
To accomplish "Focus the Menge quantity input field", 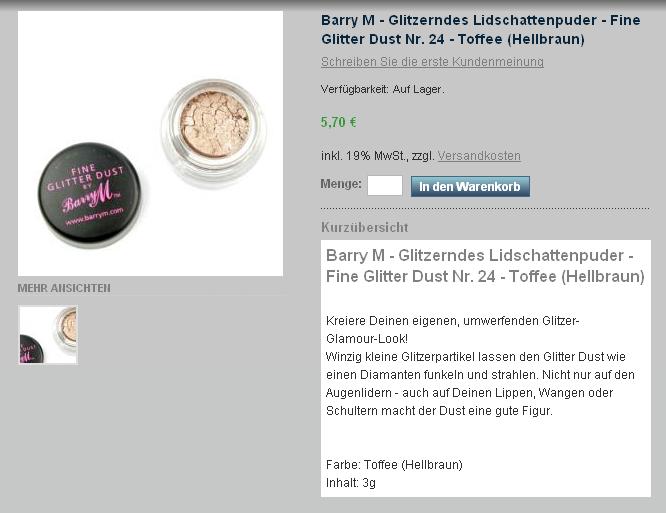I will point(385,186).
